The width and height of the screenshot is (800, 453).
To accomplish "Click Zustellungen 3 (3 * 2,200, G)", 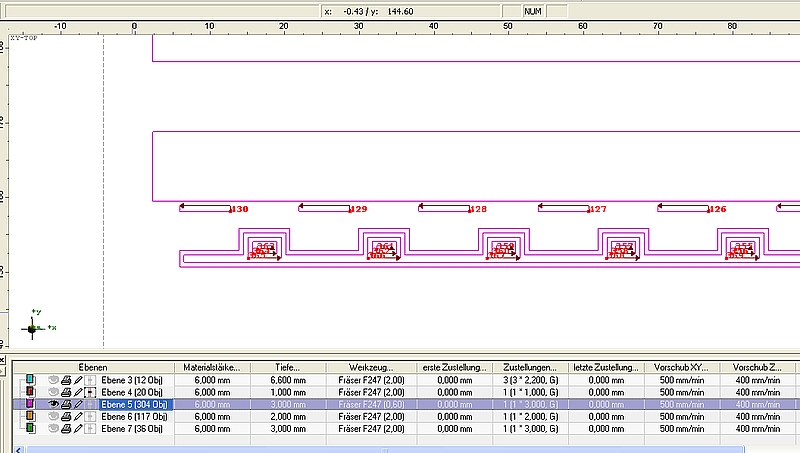I will (x=530, y=380).
